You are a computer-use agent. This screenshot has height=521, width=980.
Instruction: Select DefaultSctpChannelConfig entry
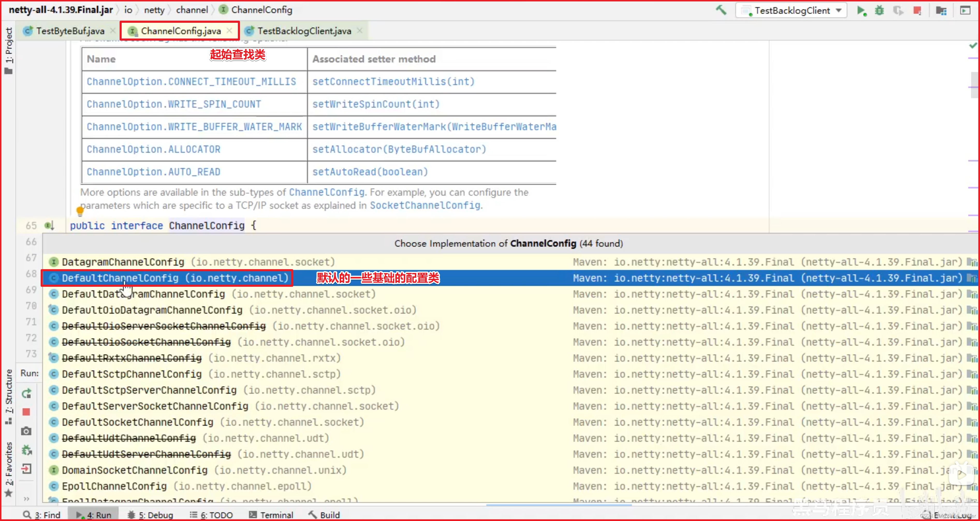click(x=510, y=374)
